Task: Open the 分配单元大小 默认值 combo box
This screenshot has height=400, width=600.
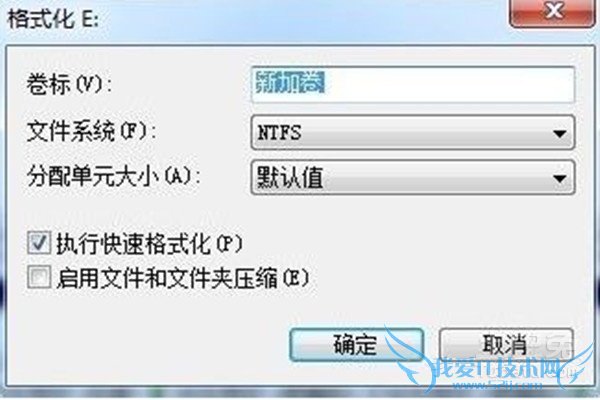Action: click(x=413, y=178)
